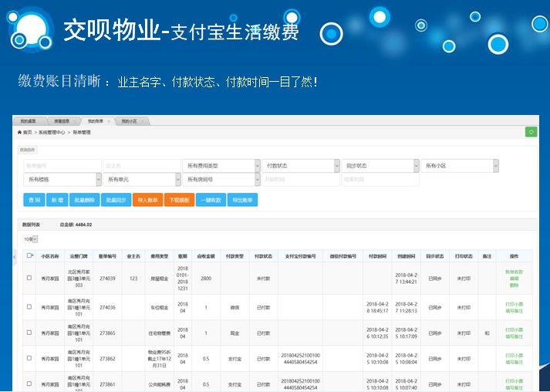
Task: Close the 我的账单 tab with its x icon
Action: (x=109, y=121)
